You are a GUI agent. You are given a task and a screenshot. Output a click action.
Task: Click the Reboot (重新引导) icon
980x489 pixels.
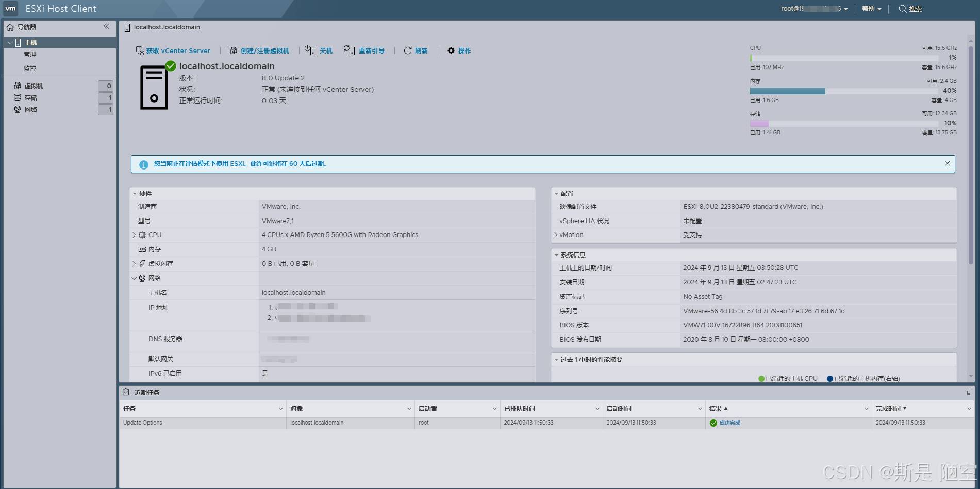[349, 50]
